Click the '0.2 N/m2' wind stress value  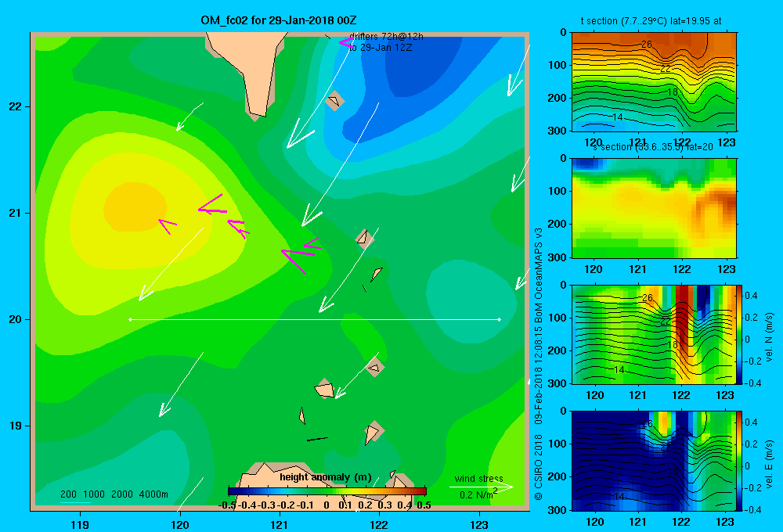[x=478, y=494]
